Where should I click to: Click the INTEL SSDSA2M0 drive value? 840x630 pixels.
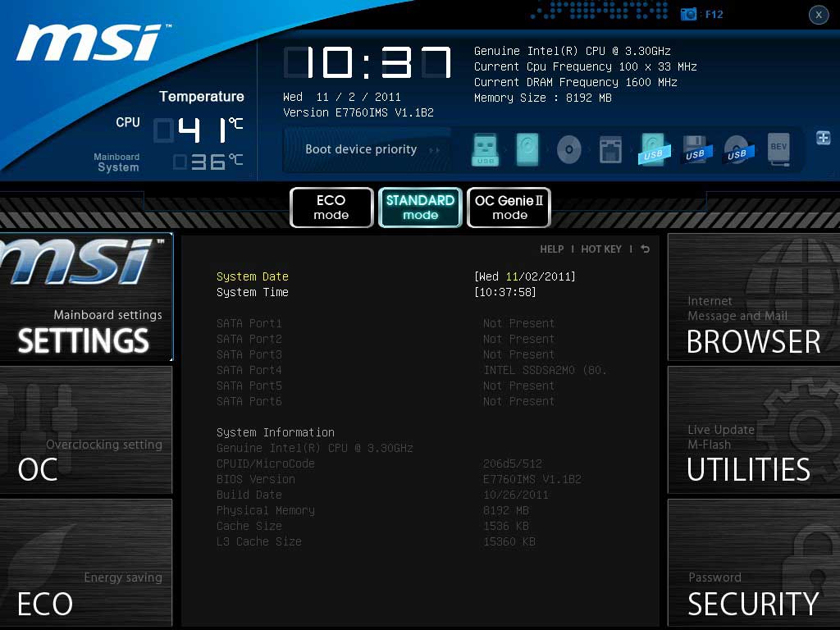click(545, 370)
